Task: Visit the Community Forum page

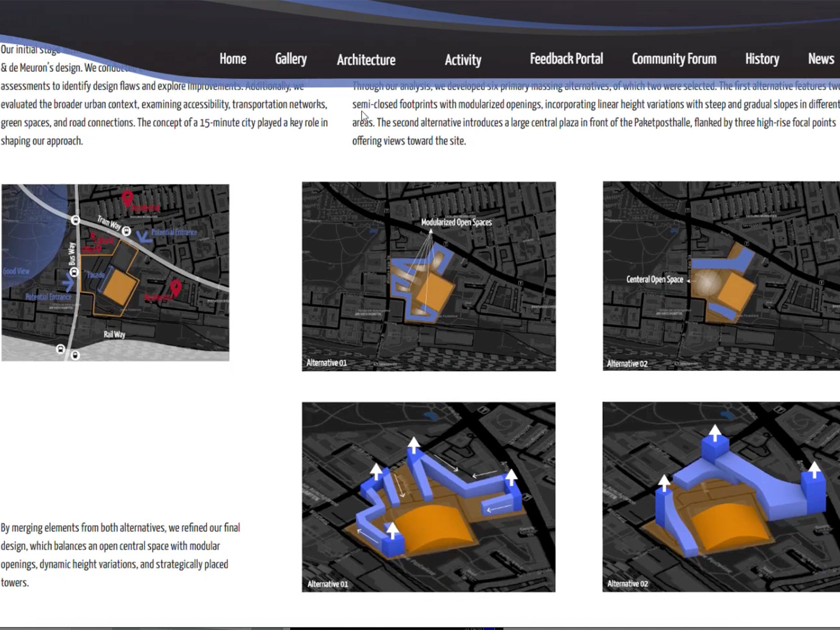Action: tap(674, 59)
